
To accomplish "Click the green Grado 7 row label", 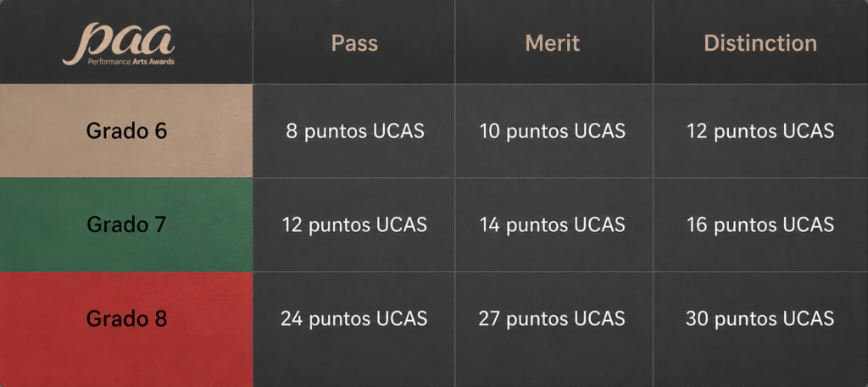I will [126, 224].
